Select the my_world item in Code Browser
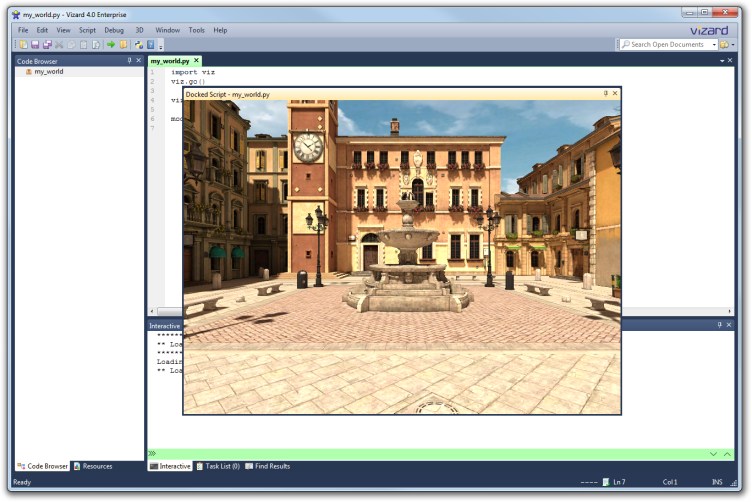Viewport: 752px width, 502px height. pos(48,72)
